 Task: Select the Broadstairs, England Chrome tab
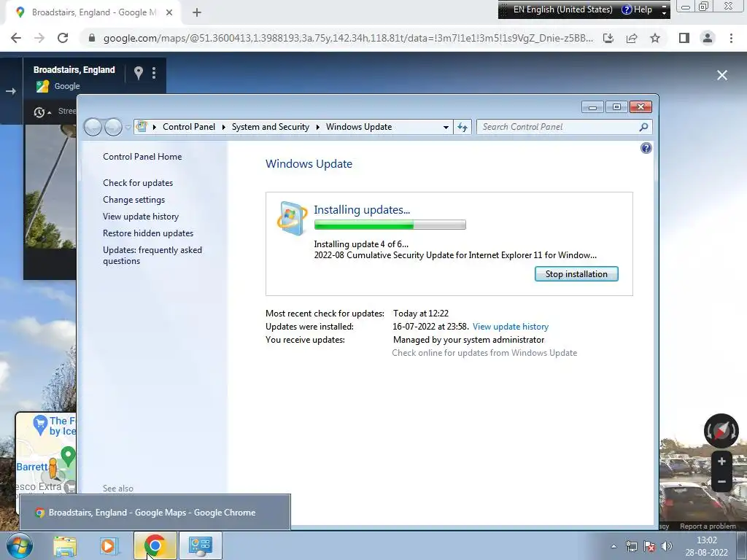[93, 12]
